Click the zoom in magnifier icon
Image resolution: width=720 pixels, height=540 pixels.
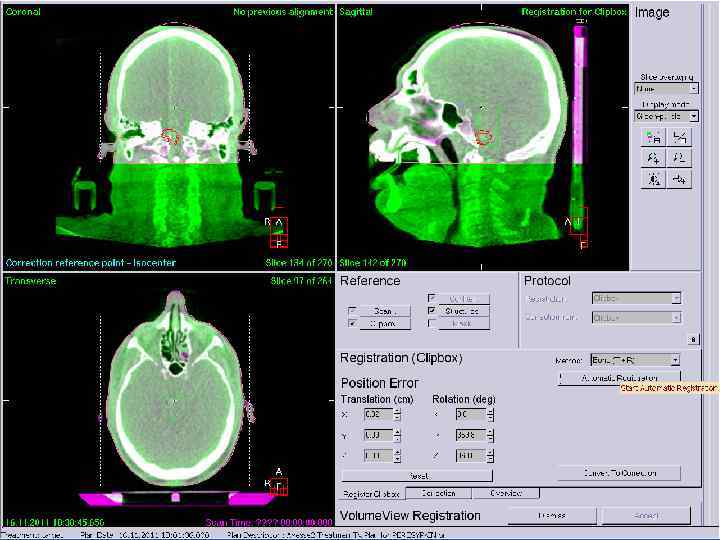point(653,158)
